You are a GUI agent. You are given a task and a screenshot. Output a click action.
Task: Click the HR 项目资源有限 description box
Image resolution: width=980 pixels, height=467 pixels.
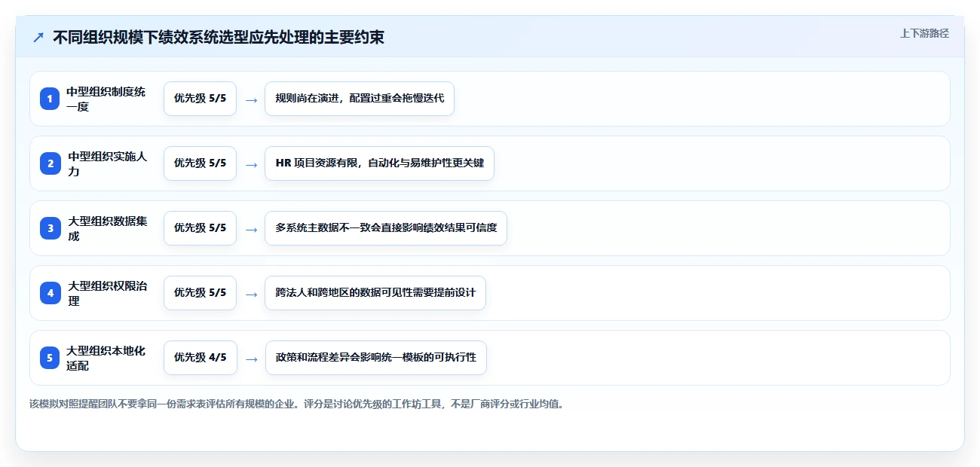click(x=379, y=163)
